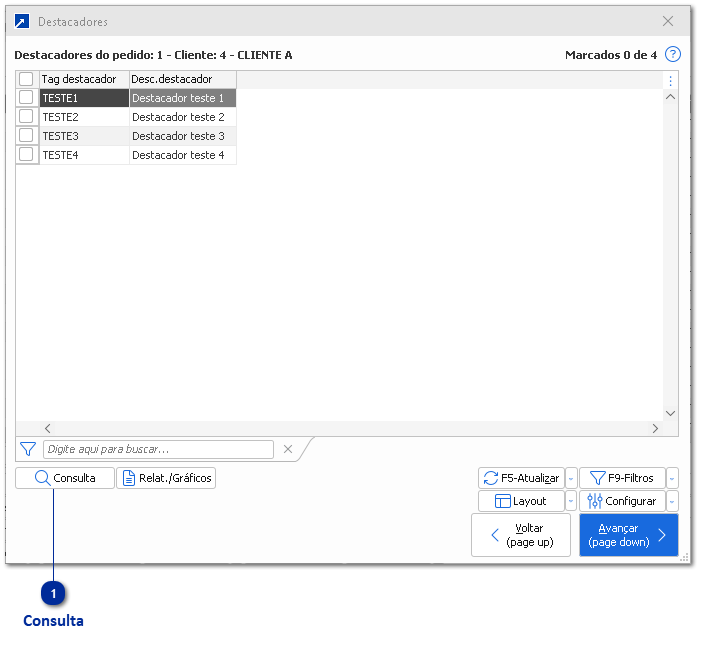Click the help question mark icon
This screenshot has height=647, width=714.
click(x=673, y=55)
